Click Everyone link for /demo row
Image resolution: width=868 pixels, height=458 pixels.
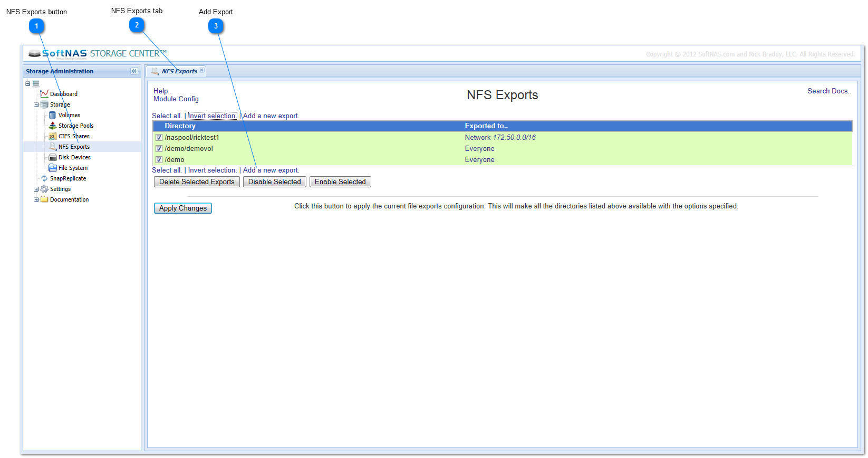pos(480,159)
